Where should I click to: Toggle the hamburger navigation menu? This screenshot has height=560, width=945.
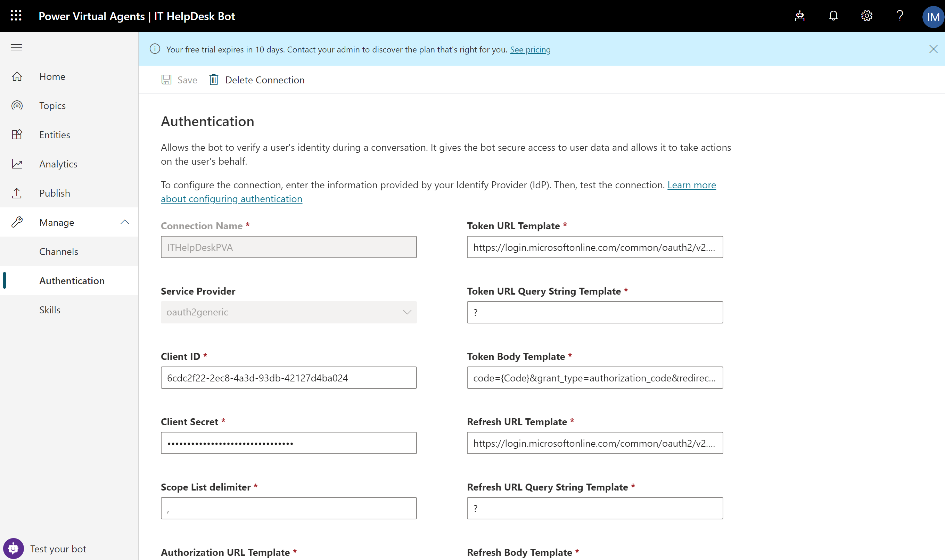click(x=16, y=47)
